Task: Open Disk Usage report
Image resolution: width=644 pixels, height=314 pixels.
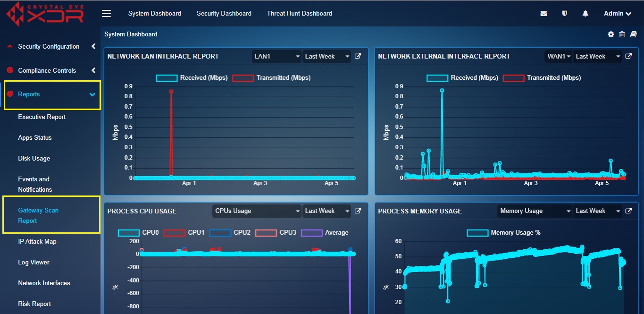Action: [34, 159]
